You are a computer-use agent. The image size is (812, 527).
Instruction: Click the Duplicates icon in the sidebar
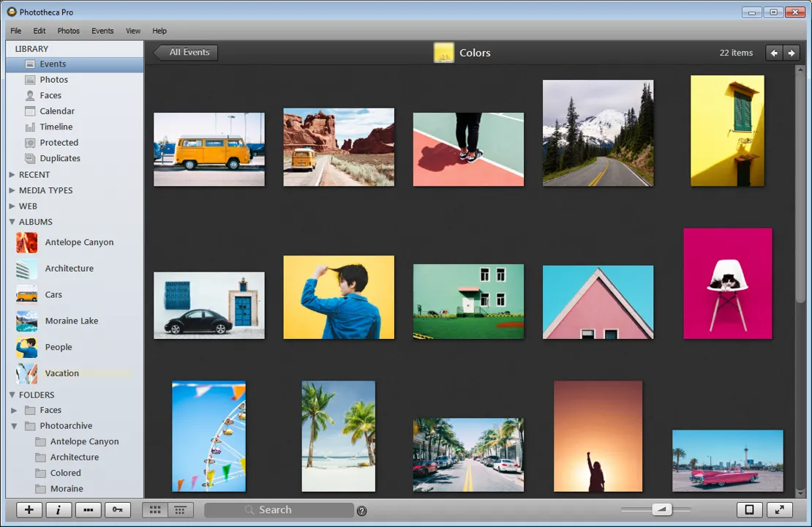point(30,158)
